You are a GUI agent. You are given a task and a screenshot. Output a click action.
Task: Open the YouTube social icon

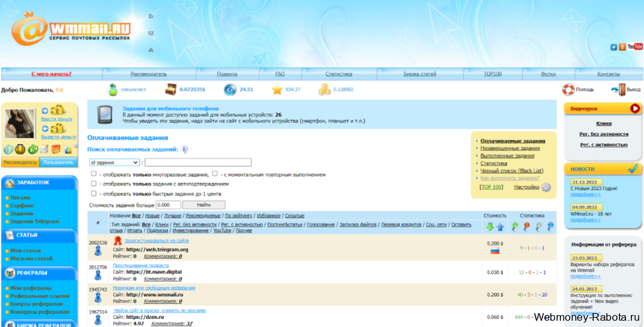635,47
